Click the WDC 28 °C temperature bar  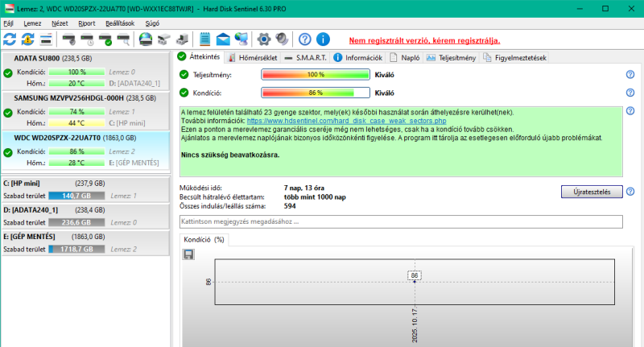tap(76, 163)
